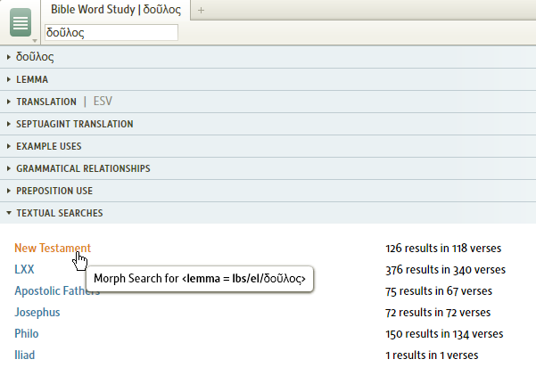536x392 pixels.
Task: Select '75 results in 67 verses' text
Action: click(439, 291)
